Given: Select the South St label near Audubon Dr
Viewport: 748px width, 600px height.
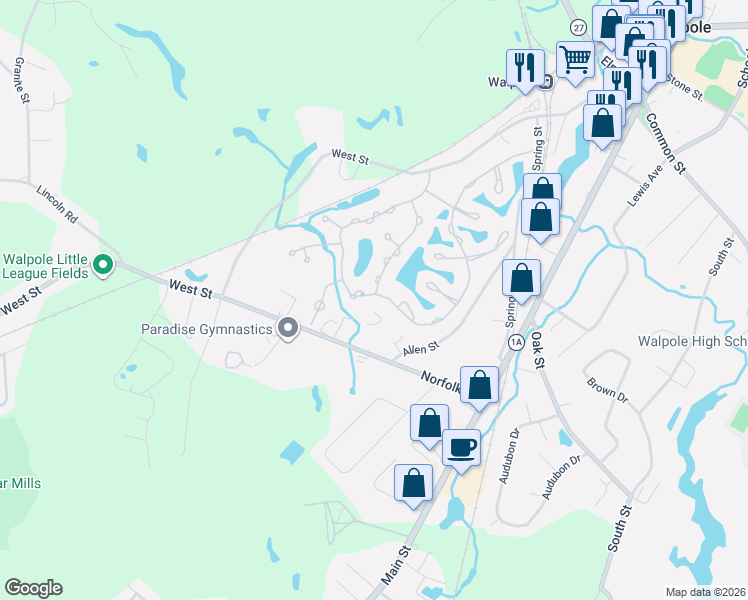Looking at the screenshot, I should [x=619, y=529].
